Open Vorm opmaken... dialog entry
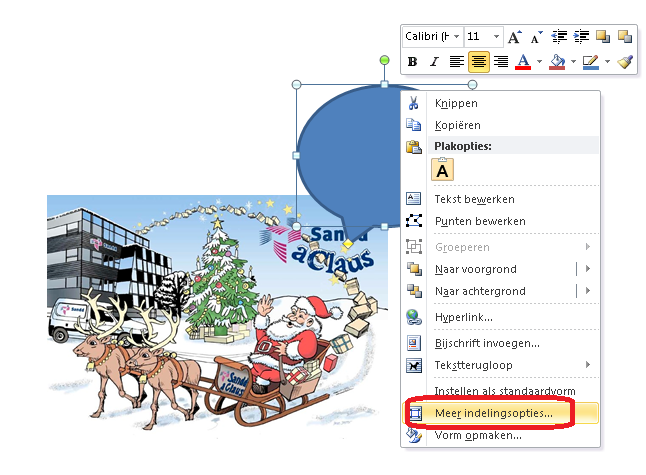 (478, 435)
